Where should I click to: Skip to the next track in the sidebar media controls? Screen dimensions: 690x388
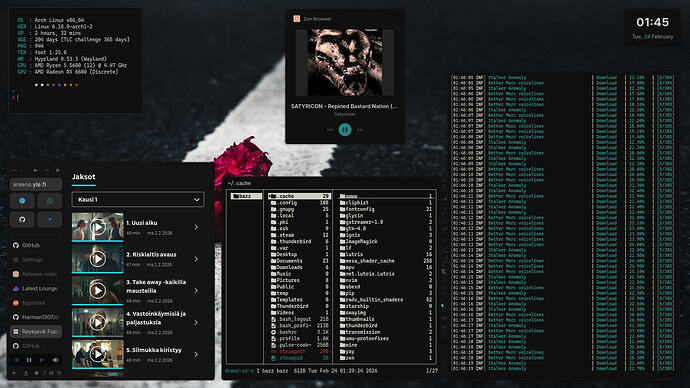click(42, 360)
